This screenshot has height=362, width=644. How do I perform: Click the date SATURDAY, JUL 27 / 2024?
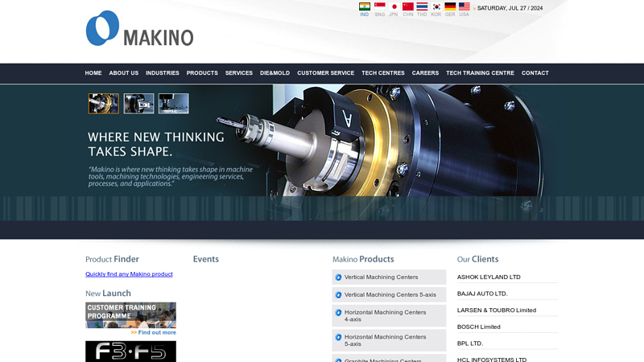(510, 8)
